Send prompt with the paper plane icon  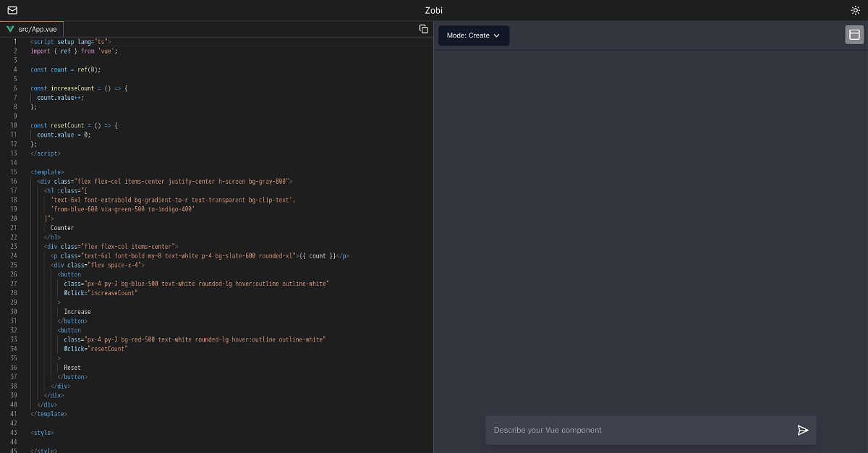802,430
